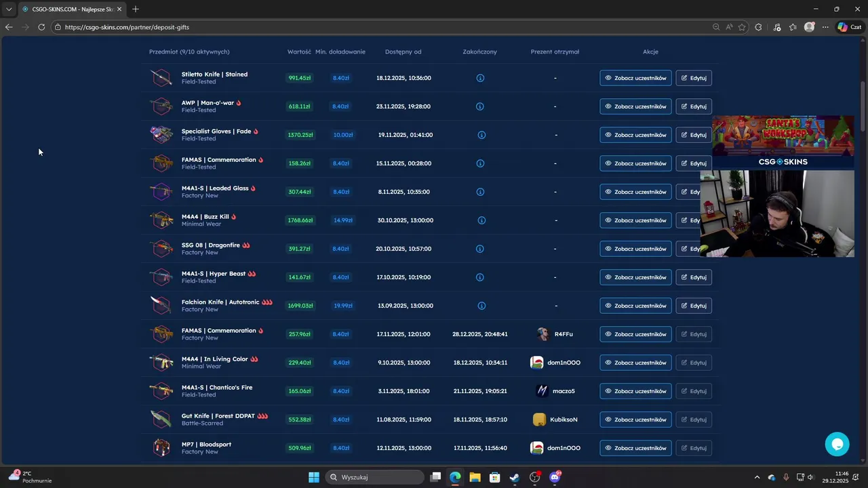This screenshot has height=488, width=868.
Task: View participants for FAMAS Commemoration 158.26zł
Action: [x=635, y=163]
